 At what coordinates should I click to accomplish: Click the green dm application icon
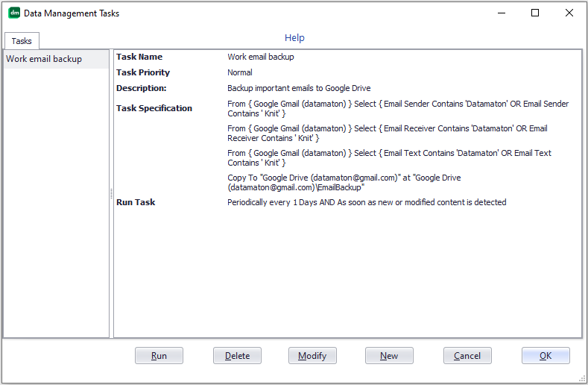[14, 13]
